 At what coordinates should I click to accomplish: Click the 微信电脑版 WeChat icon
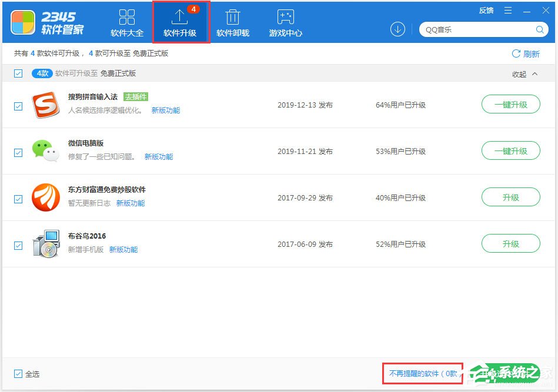[46, 150]
